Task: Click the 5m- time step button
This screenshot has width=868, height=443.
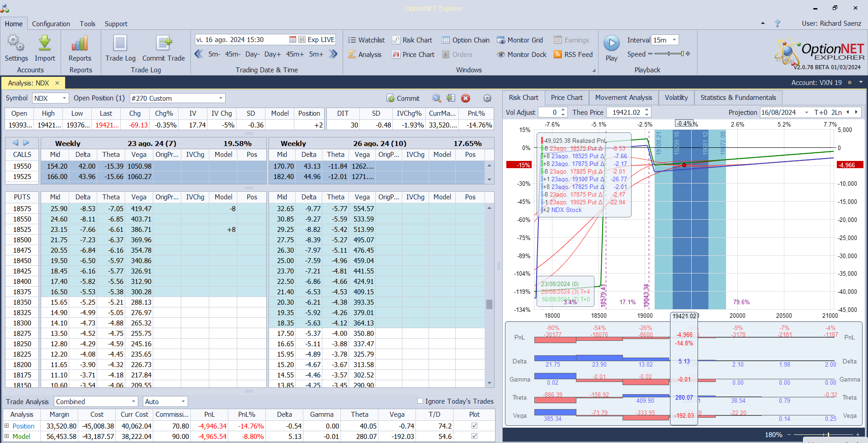Action: pyautogui.click(x=214, y=54)
